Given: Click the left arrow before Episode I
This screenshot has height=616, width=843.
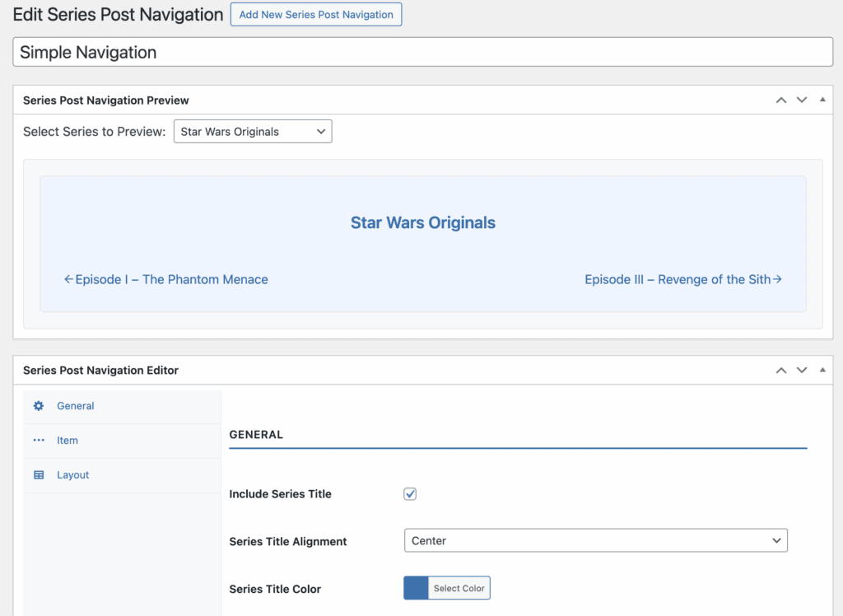Looking at the screenshot, I should (x=69, y=279).
